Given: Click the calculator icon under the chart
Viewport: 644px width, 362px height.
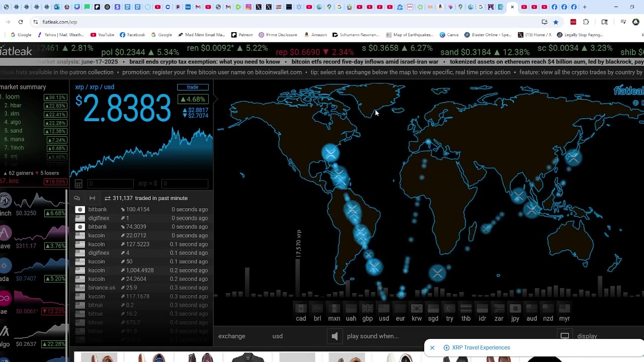Looking at the screenshot, I should [78, 184].
